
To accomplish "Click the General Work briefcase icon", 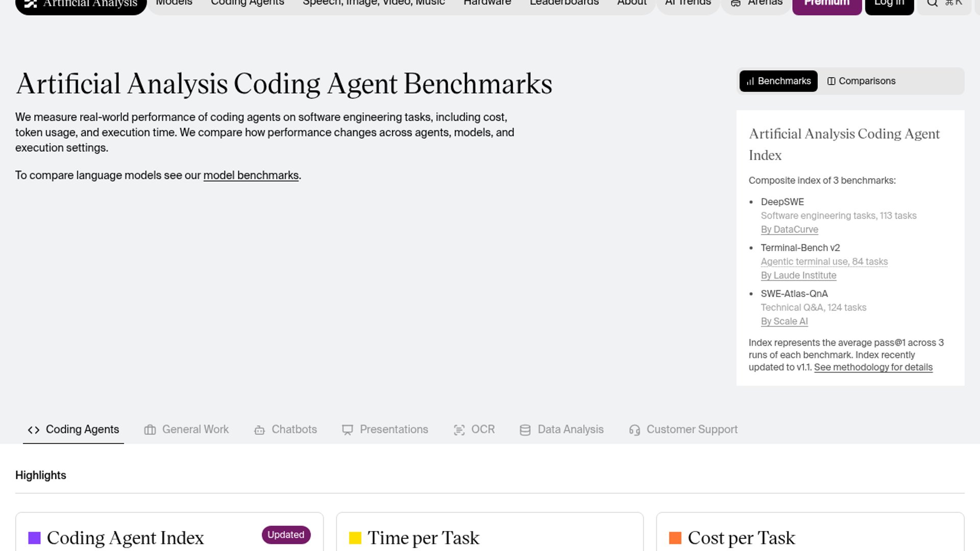I will (x=150, y=430).
